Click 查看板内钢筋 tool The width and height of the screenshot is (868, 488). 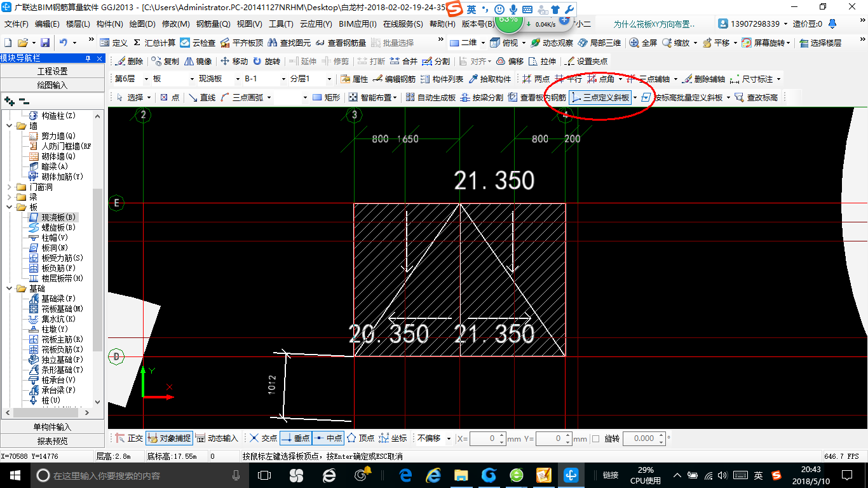click(537, 97)
